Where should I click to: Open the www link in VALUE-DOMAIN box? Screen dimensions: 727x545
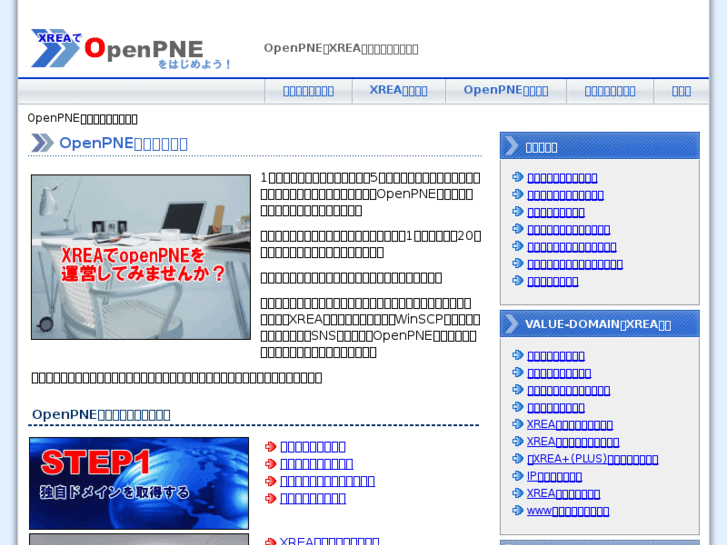[x=568, y=511]
